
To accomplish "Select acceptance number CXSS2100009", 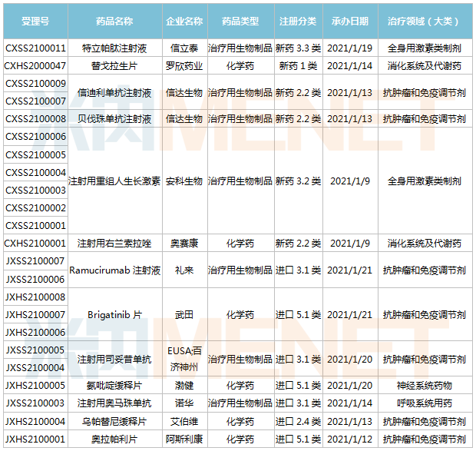I will 35,84.
